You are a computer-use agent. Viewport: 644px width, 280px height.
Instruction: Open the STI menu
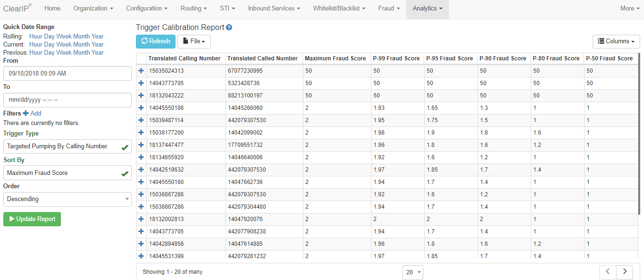[x=227, y=9]
